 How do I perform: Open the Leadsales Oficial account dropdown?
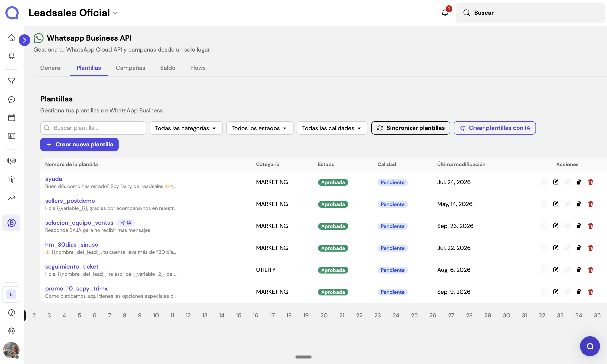tap(73, 13)
